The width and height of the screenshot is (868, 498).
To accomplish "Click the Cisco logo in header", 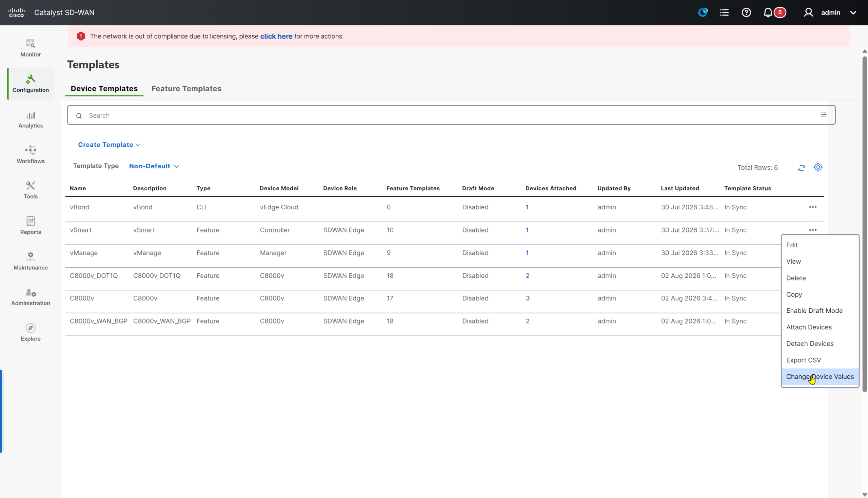I will [16, 12].
